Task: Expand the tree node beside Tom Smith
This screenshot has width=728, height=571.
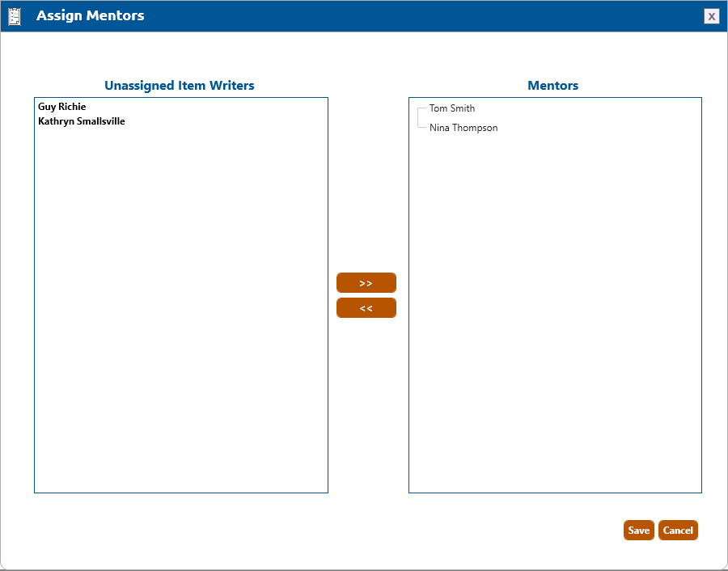Action: click(x=418, y=108)
